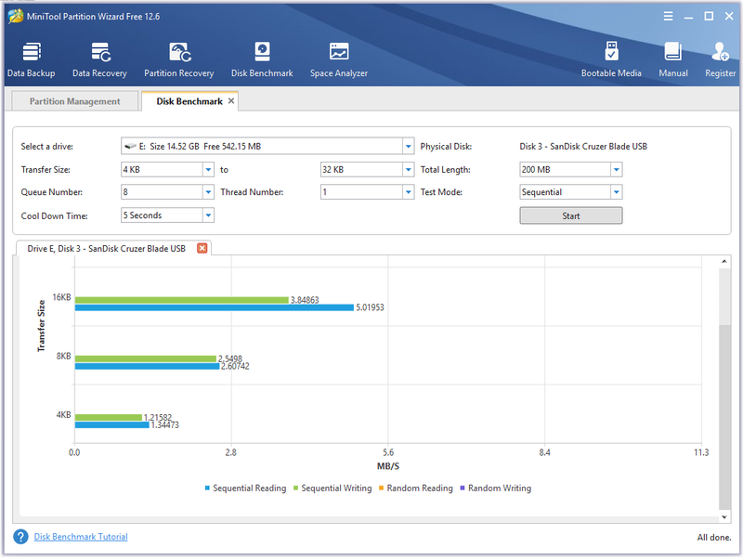Click the Register icon
The height and width of the screenshot is (560, 743).
(x=721, y=59)
